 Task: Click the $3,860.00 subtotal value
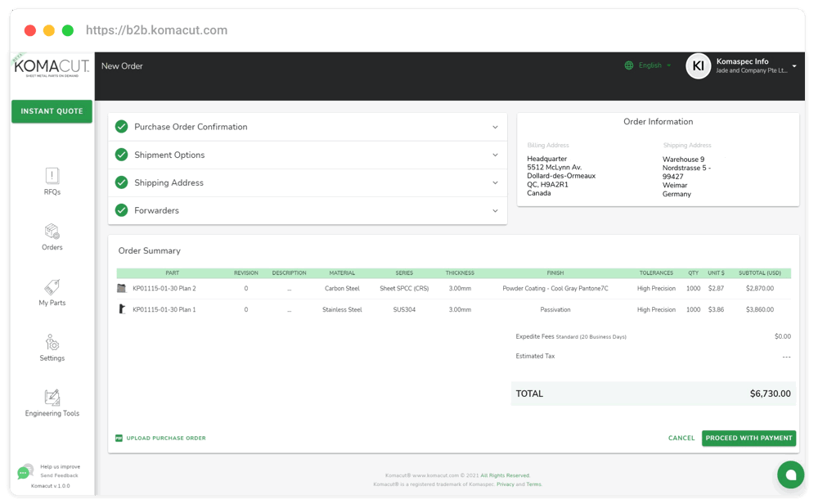tap(760, 309)
